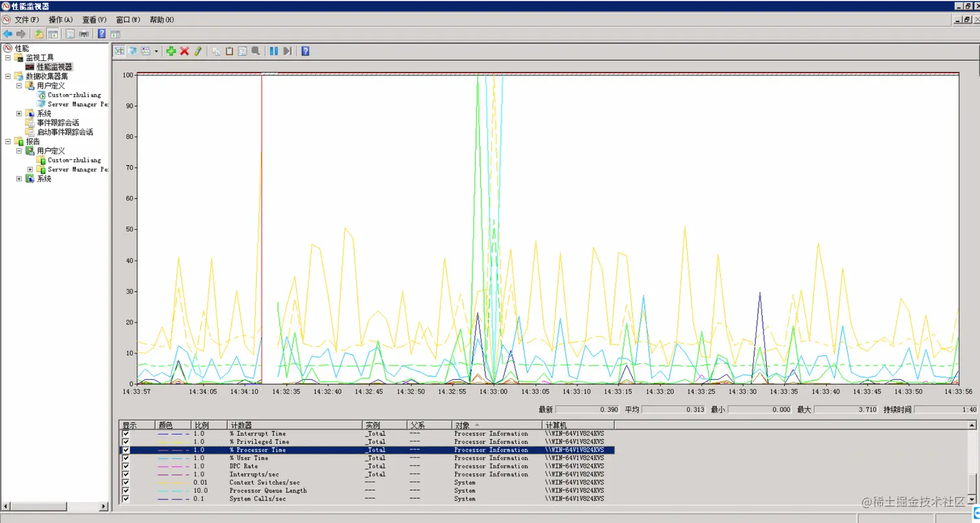The image size is (980, 523).
Task: Open counter Properties from the graph toolbar
Action: tap(242, 51)
